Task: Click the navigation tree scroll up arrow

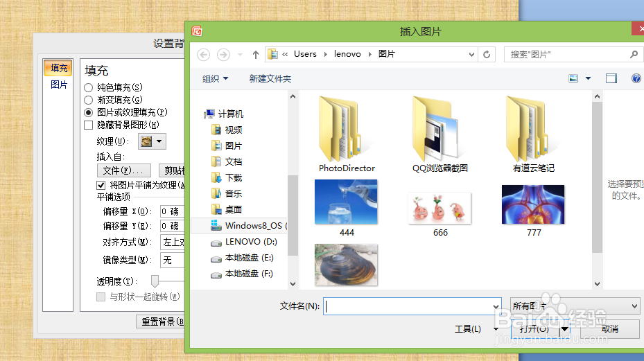Action: click(293, 97)
